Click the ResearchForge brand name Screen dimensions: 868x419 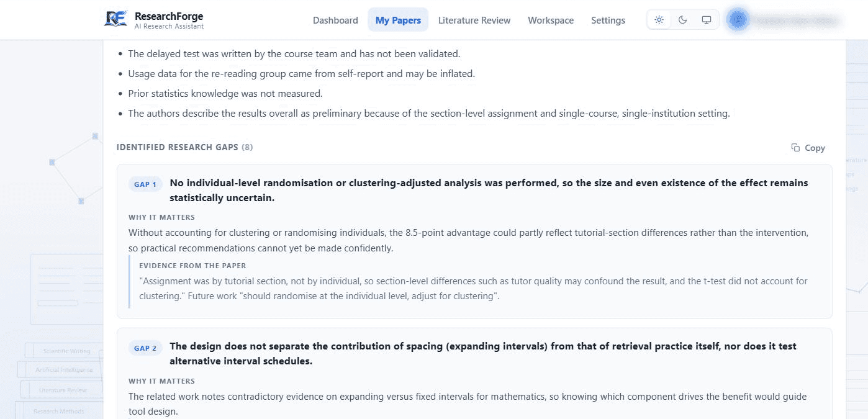pyautogui.click(x=169, y=16)
